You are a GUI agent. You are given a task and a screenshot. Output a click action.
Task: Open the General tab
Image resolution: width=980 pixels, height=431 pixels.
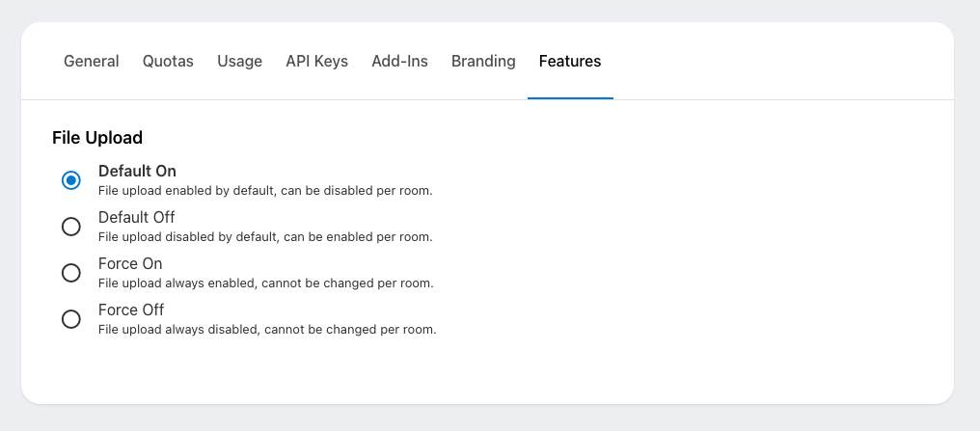[x=92, y=62]
